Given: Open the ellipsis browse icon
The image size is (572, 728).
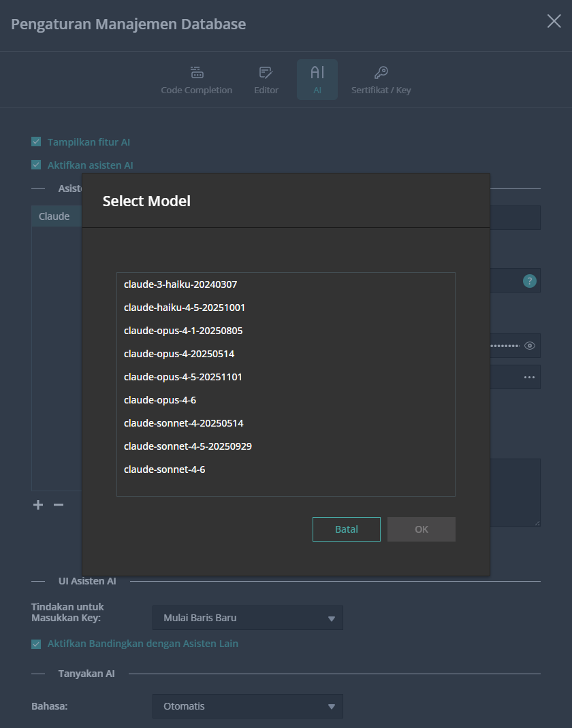Looking at the screenshot, I should 530,377.
